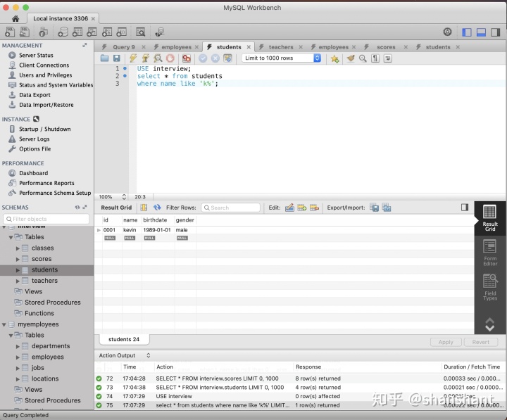Run explain plan for statement

(158, 58)
